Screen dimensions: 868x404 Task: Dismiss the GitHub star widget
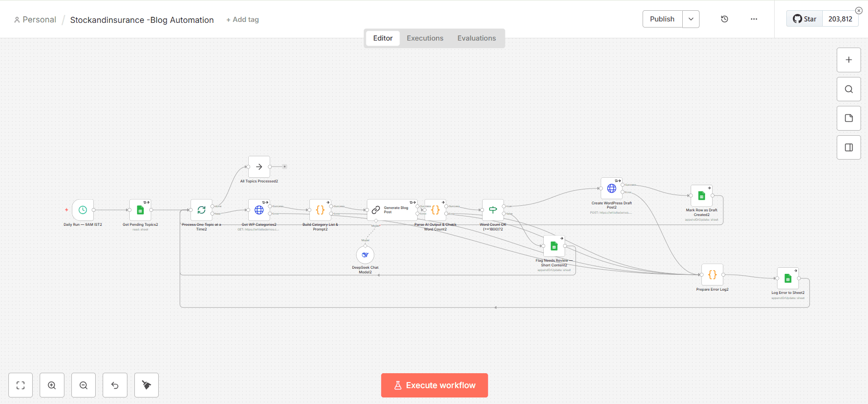tap(859, 11)
